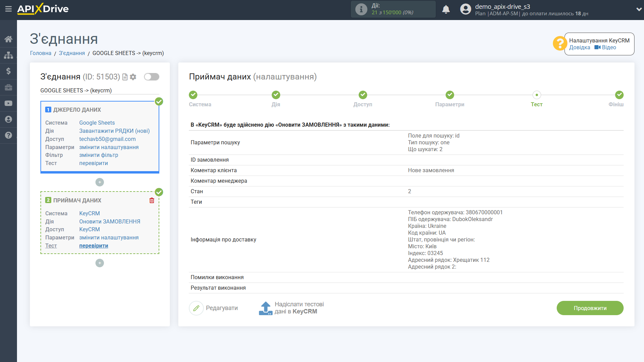Open Завантажити РЯДКИ (нові) action link
This screenshot has width=644, height=362.
(x=114, y=131)
